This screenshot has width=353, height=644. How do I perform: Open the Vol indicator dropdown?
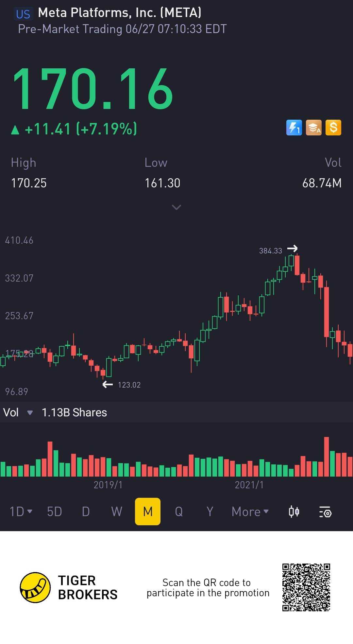pyautogui.click(x=18, y=412)
